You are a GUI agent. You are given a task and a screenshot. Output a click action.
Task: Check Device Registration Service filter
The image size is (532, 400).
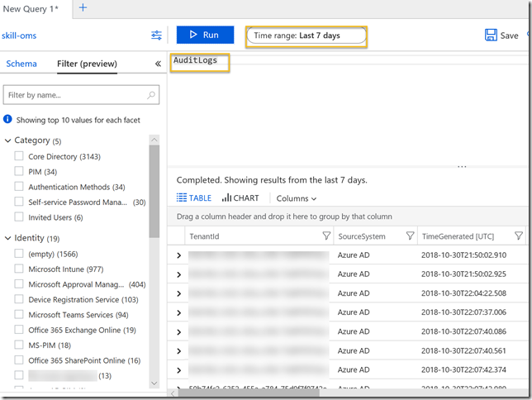[19, 299]
